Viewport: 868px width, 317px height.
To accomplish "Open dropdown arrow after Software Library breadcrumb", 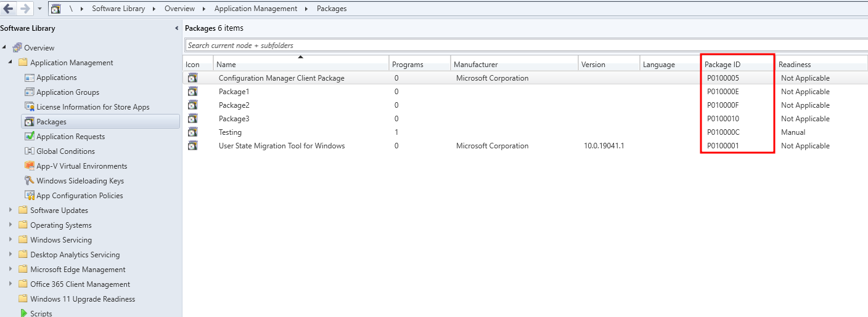I will point(155,9).
